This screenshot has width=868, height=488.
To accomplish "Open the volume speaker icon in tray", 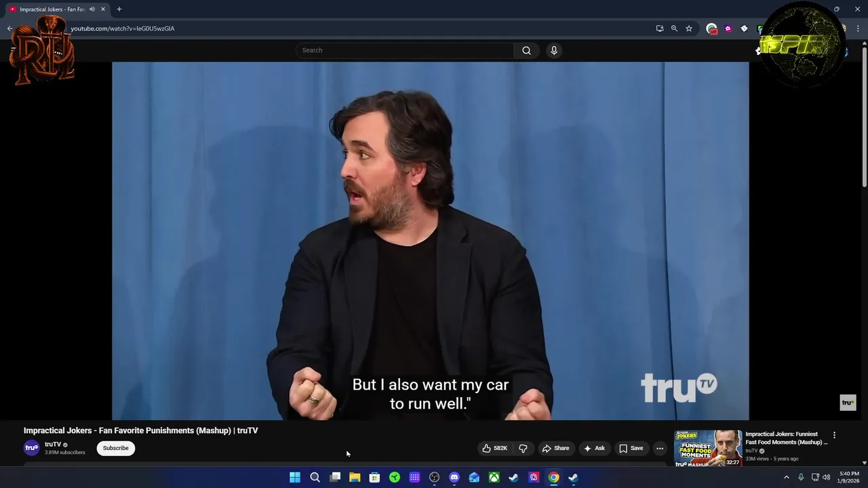I will (x=827, y=478).
